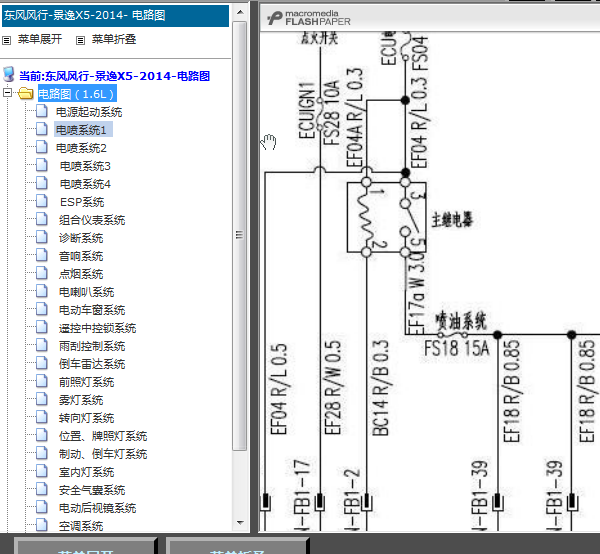Click the 电动车窗系统 tree label
This screenshot has height=554, width=600.
(92, 310)
